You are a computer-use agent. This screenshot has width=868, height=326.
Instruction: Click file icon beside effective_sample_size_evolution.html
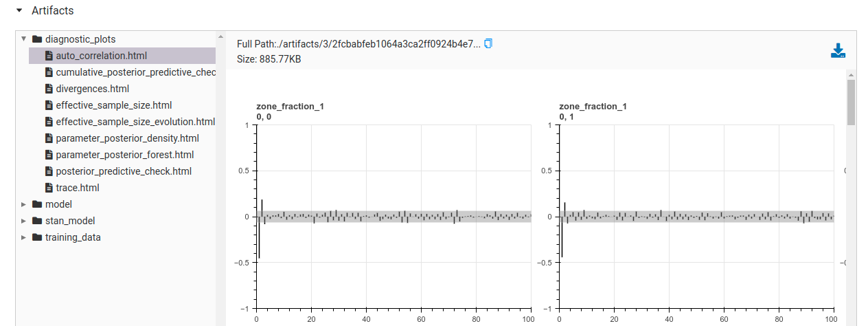[49, 122]
